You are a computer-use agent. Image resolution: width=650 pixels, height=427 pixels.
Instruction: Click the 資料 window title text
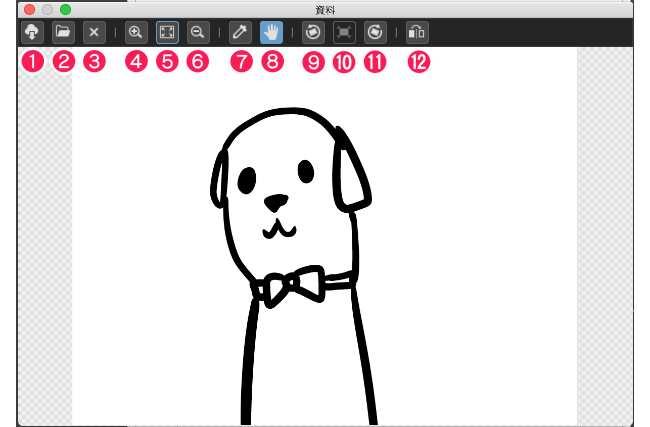(x=324, y=9)
